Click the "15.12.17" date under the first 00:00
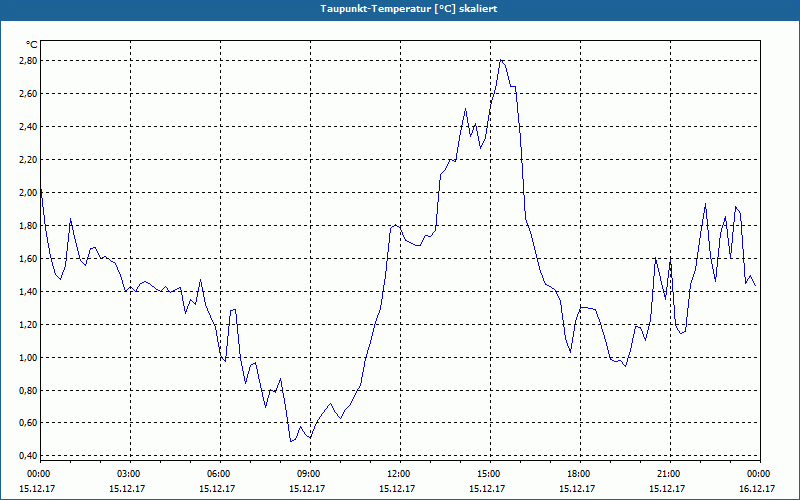This screenshot has width=800, height=500. pos(37,488)
